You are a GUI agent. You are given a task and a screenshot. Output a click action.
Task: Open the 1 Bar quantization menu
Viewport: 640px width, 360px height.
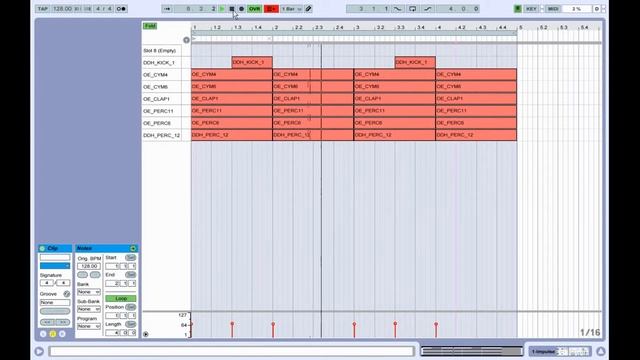pyautogui.click(x=291, y=9)
